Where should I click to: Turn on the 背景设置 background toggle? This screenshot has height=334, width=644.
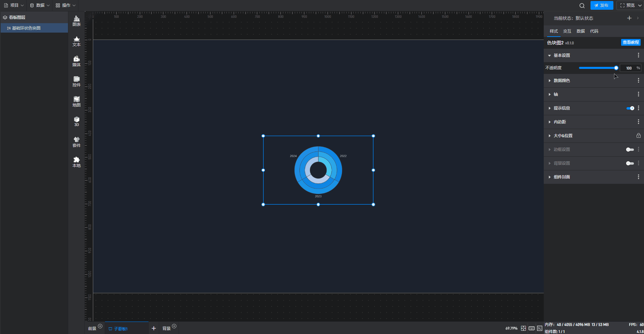coord(630,163)
